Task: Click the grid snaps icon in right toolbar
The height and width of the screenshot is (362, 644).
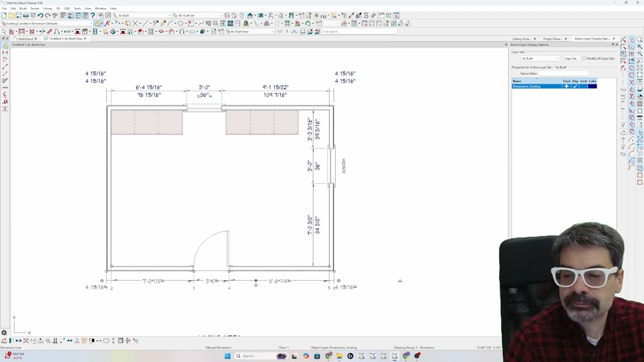Action: (x=632, y=53)
